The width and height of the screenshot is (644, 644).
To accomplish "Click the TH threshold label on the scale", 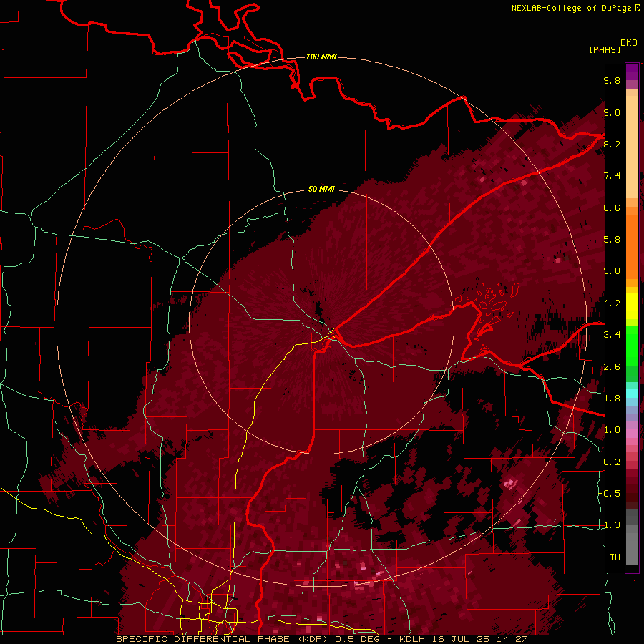I will [615, 557].
